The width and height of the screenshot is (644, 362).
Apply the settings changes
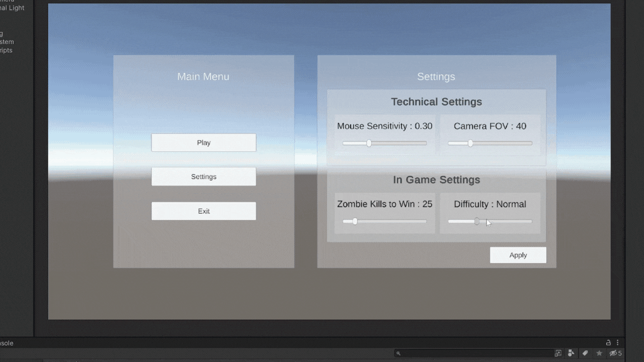pos(518,255)
